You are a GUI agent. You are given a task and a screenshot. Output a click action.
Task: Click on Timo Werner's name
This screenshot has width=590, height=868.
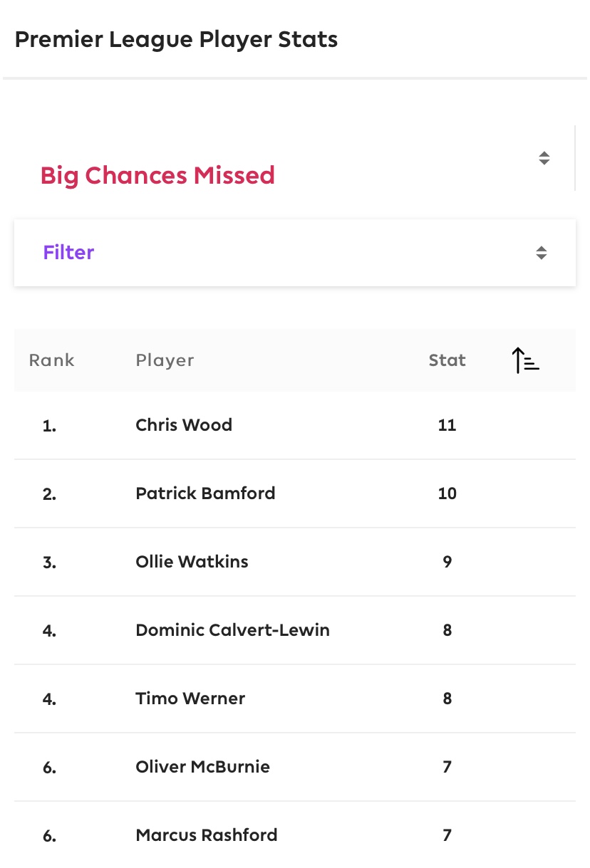coord(190,699)
